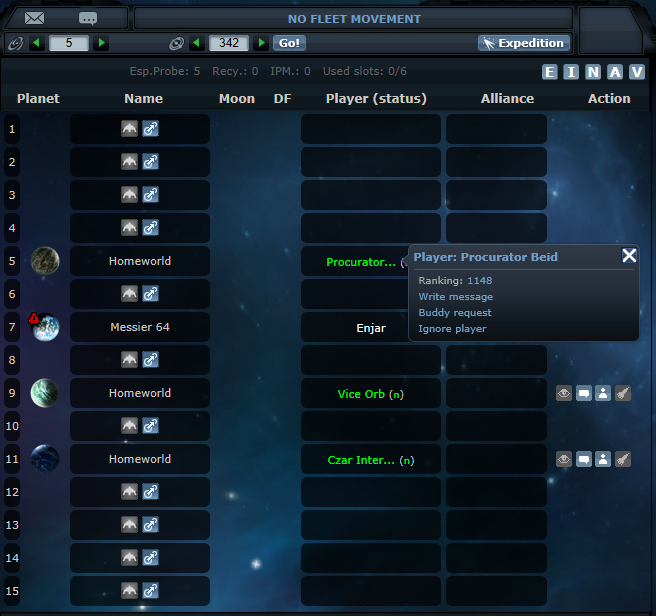Click the discovery probe icon in row 12
Screen dimensions: 656x616
[x=151, y=492]
